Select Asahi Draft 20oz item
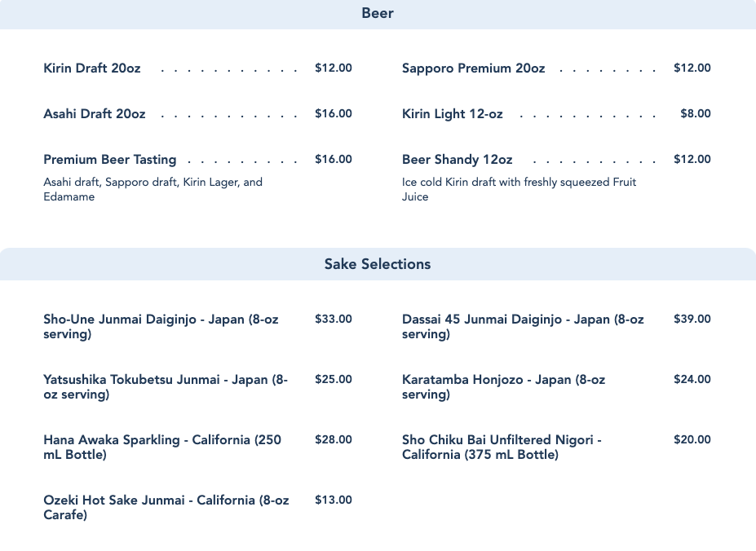Viewport: 756px width, 551px height. [x=95, y=114]
